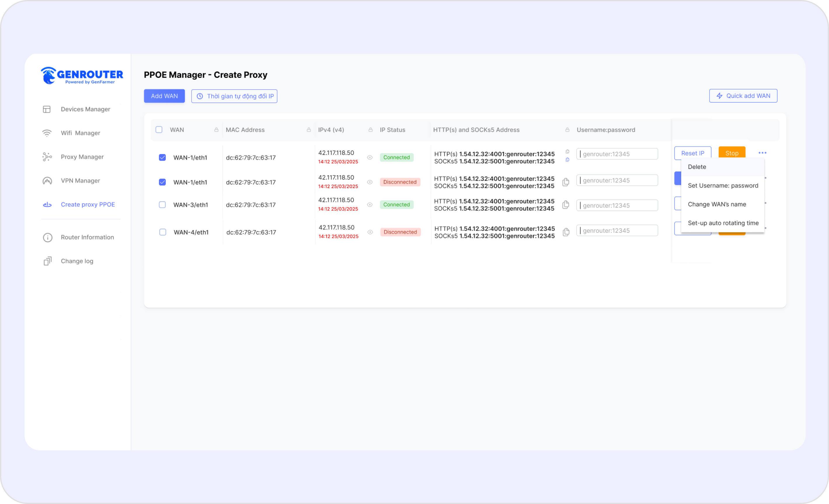Click the clock icon on auto IP change button
The width and height of the screenshot is (829, 504).
pos(200,96)
